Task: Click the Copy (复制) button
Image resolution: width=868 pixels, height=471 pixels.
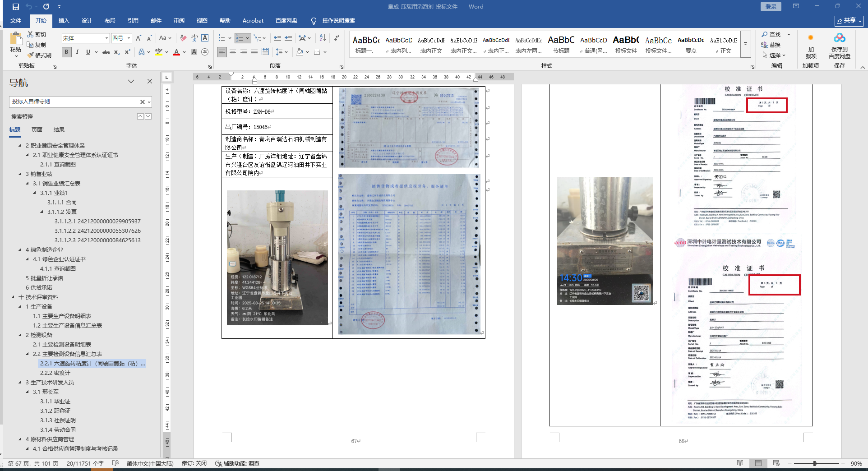Action: [37, 45]
